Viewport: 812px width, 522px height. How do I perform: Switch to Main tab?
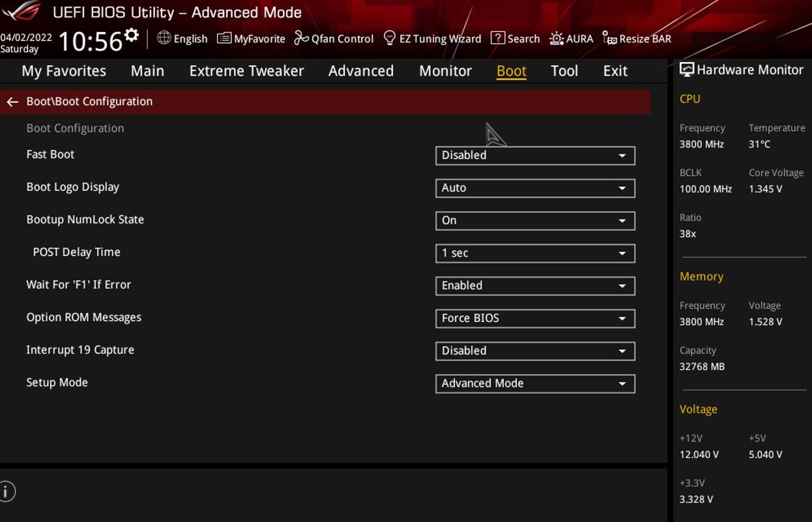(x=147, y=71)
